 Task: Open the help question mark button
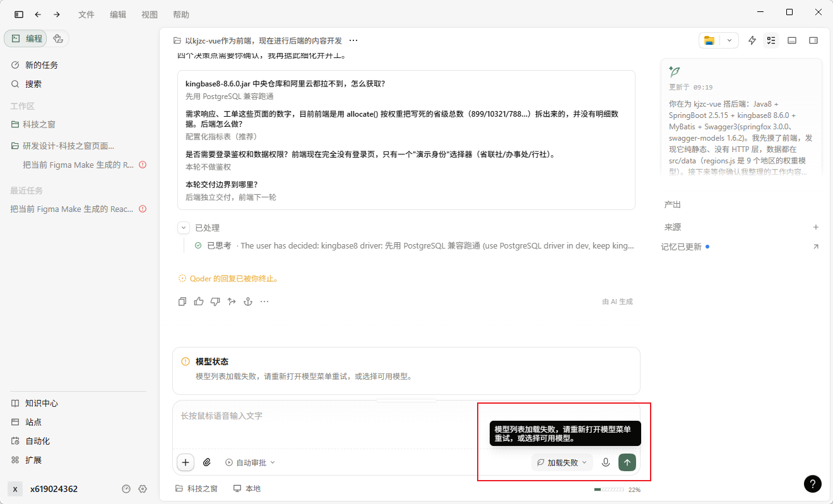pyautogui.click(x=813, y=484)
